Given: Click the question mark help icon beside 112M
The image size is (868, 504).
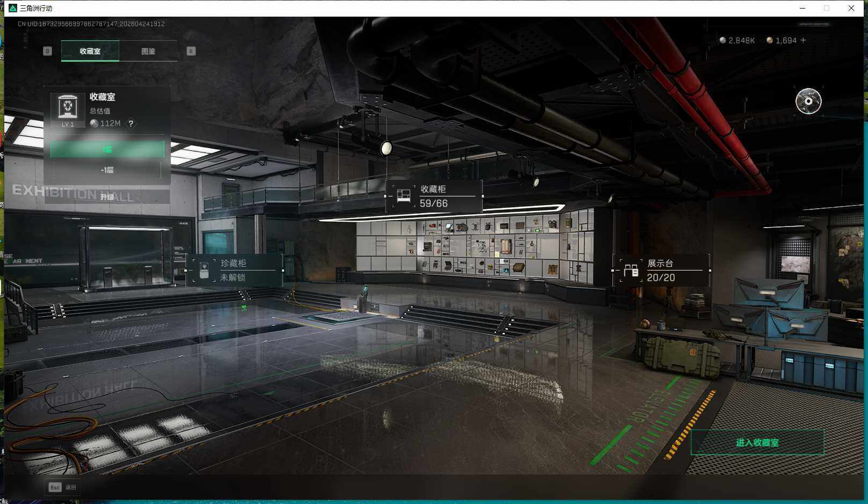Looking at the screenshot, I should (131, 123).
